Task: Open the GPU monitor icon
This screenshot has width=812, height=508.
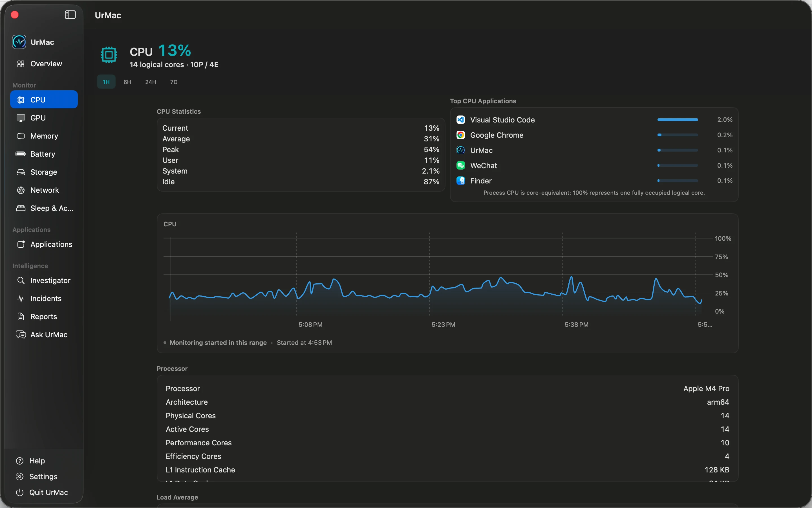Action: pos(21,118)
